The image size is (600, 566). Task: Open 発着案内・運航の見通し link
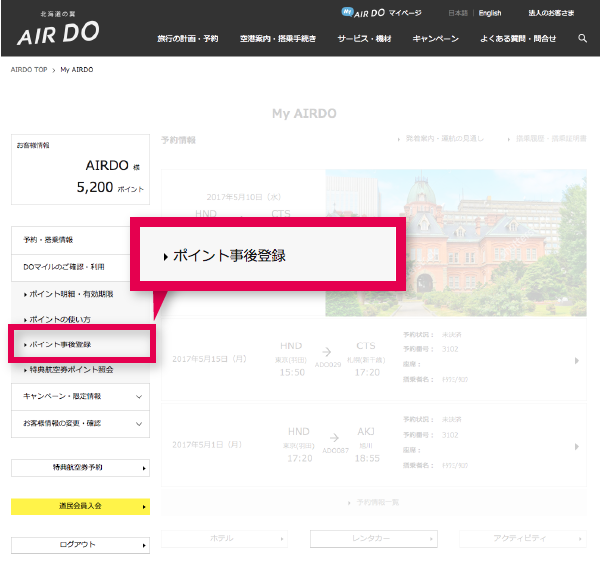pos(441,139)
